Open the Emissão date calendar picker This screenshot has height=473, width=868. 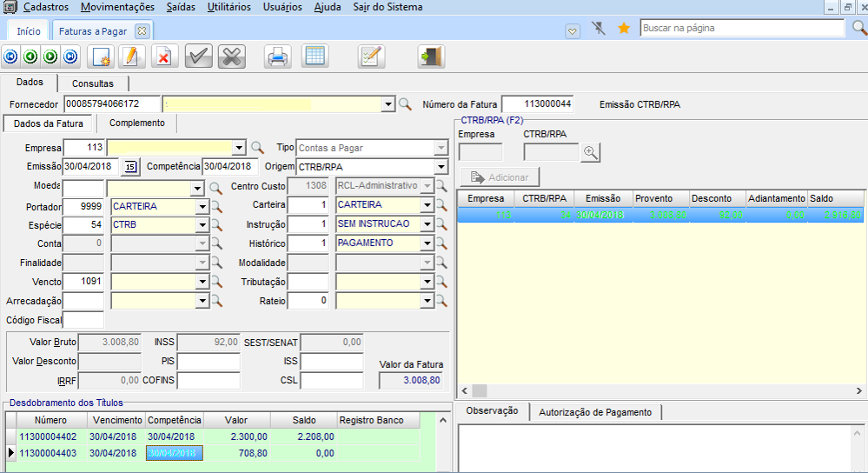pos(130,166)
